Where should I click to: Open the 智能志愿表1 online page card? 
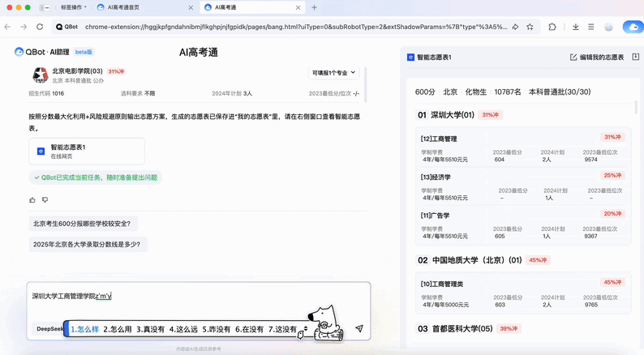coord(87,151)
